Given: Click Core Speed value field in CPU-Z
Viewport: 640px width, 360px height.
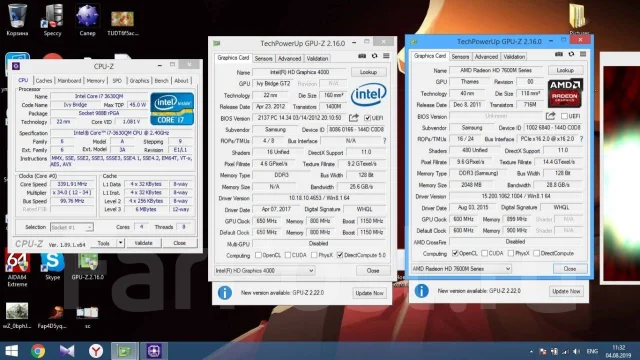Looking at the screenshot, I should coord(72,184).
